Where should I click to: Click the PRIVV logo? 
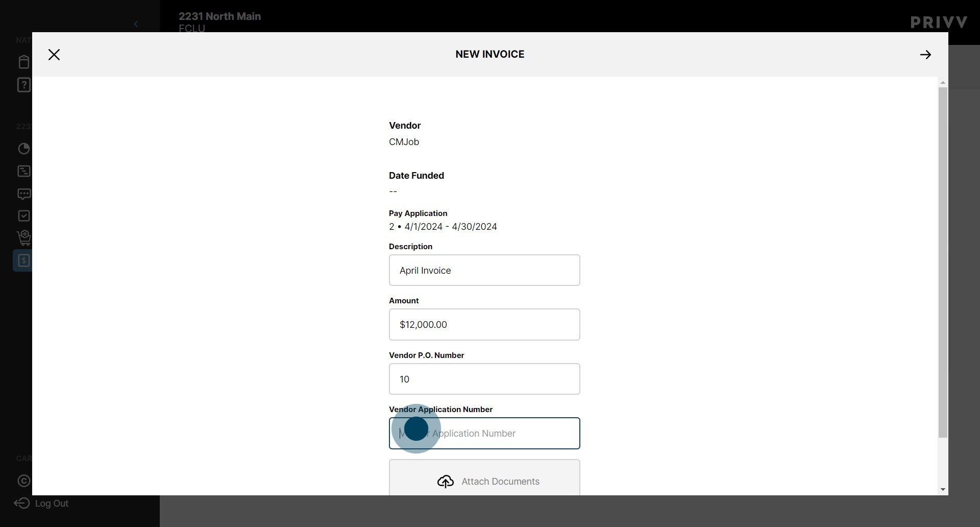click(939, 22)
